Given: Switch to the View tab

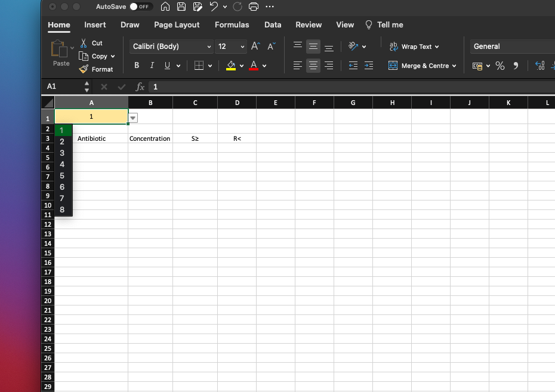Looking at the screenshot, I should pyautogui.click(x=345, y=25).
